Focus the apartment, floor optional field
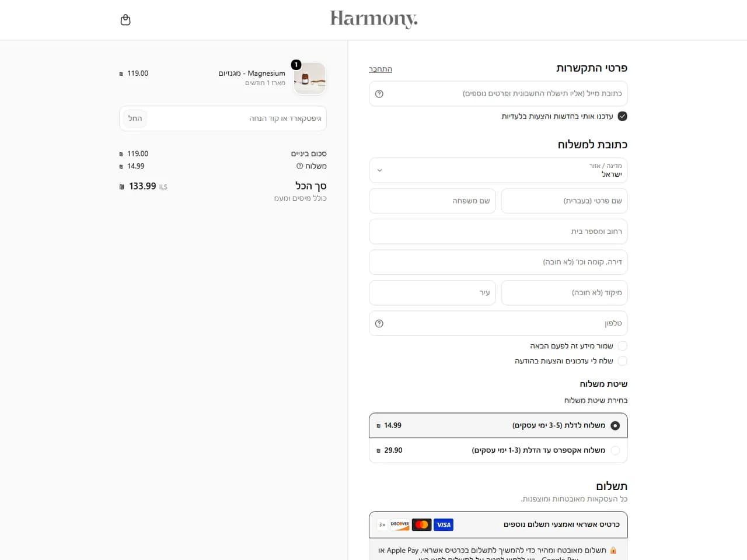The width and height of the screenshot is (747, 560). 498,262
